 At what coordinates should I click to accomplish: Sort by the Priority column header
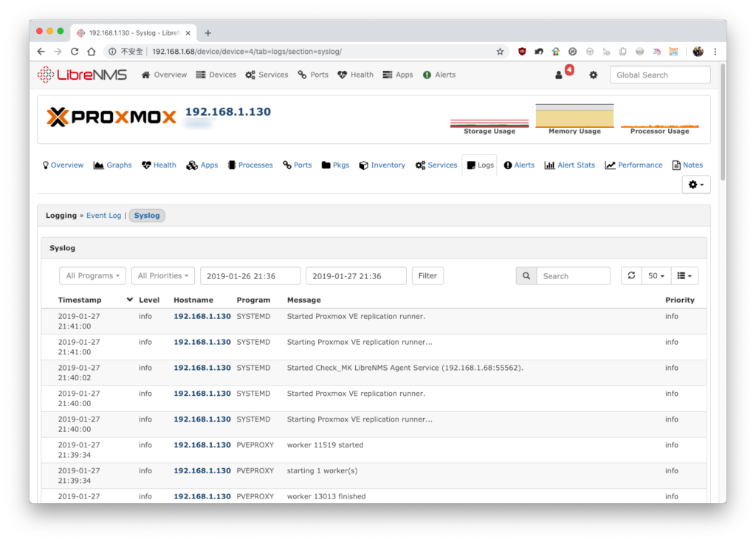pos(680,300)
